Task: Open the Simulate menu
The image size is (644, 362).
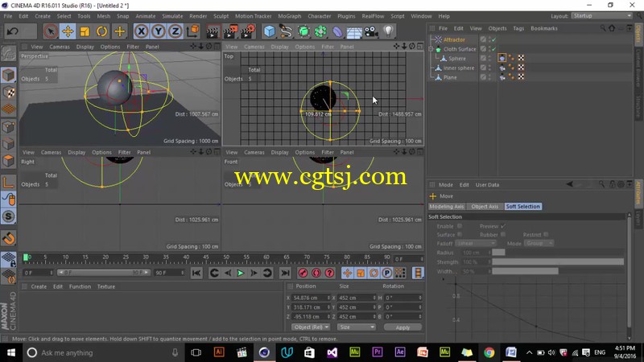Action: tap(172, 16)
